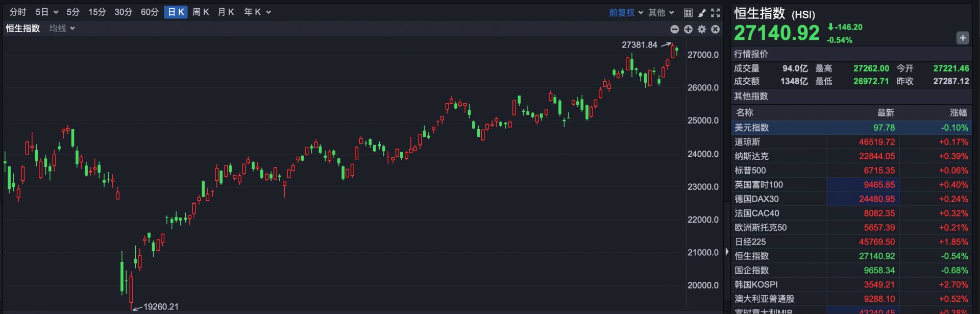Open the 均线 indicator dropdown
980x314 pixels.
[62, 29]
